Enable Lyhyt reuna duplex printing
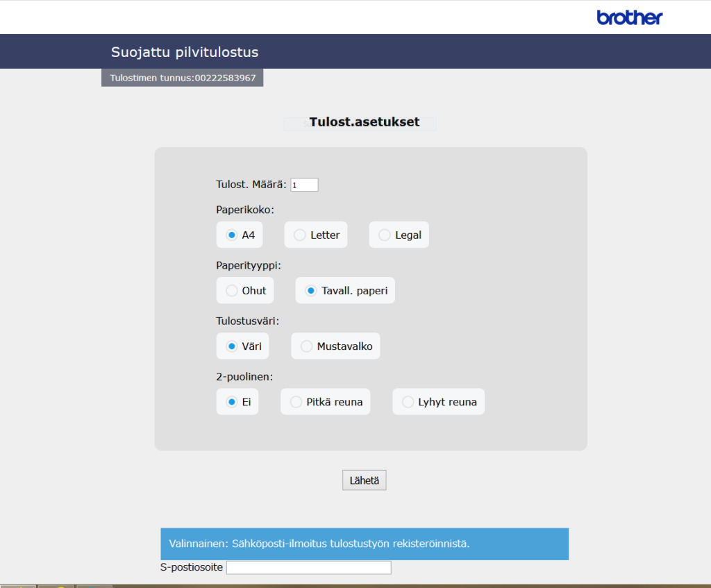 coord(408,402)
